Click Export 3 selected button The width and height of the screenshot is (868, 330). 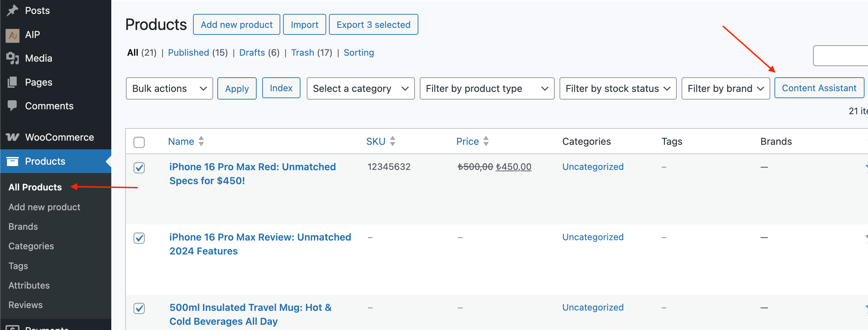coord(373,24)
